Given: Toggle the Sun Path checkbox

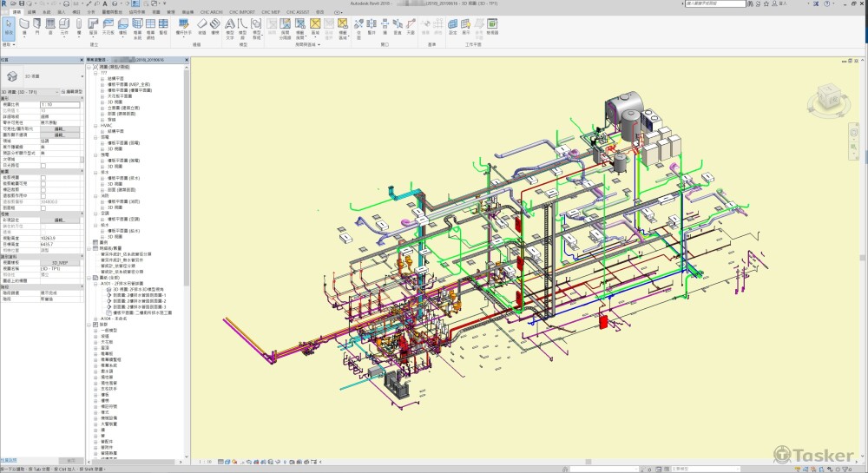Looking at the screenshot, I should point(44,165).
